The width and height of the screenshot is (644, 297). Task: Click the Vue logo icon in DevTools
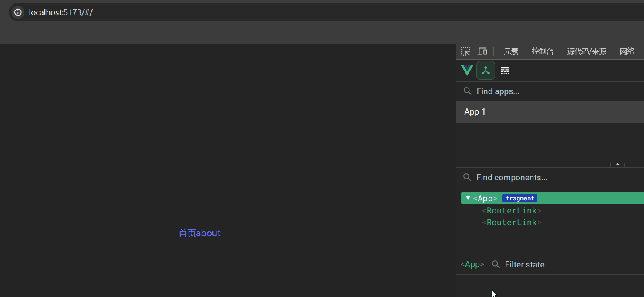[466, 70]
